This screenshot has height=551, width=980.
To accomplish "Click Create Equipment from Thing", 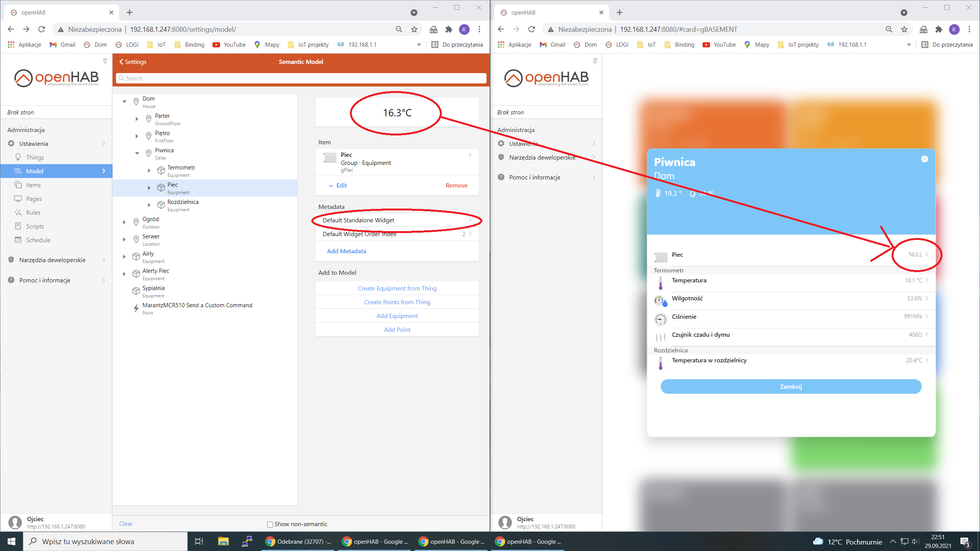I will (x=397, y=288).
